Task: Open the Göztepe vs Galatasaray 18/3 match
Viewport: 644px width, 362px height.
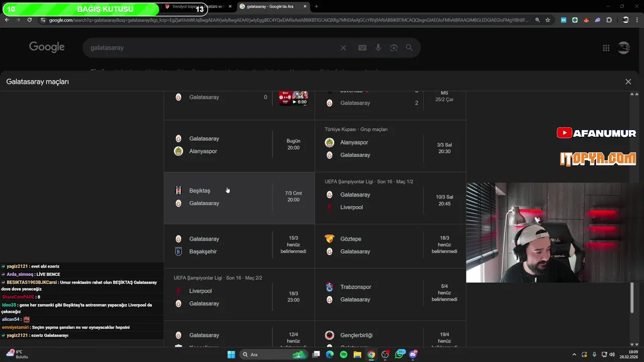Action: coord(390,245)
